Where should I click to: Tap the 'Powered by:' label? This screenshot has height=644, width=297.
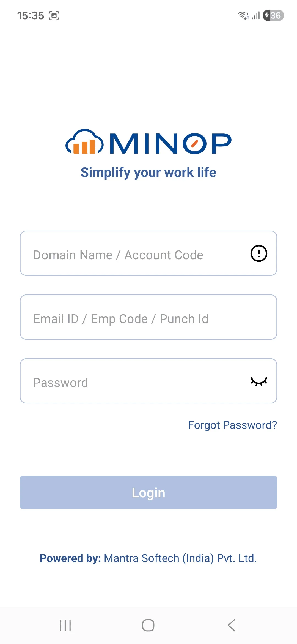[x=70, y=558]
